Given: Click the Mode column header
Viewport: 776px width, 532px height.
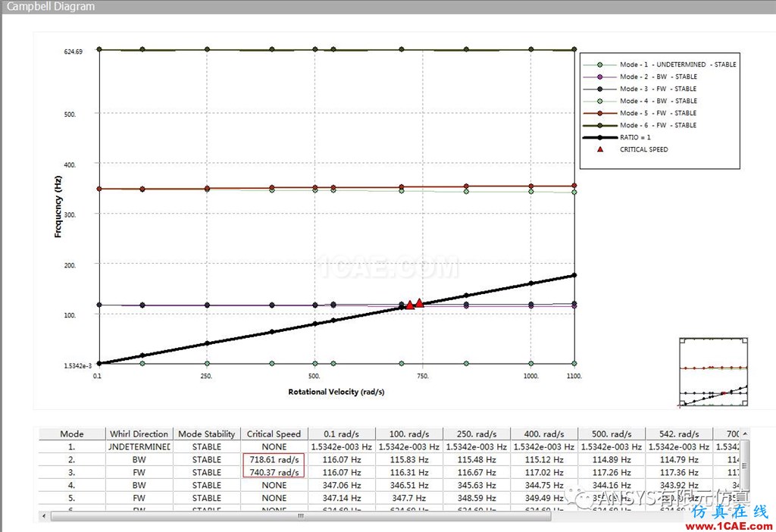Looking at the screenshot, I should 72,433.
